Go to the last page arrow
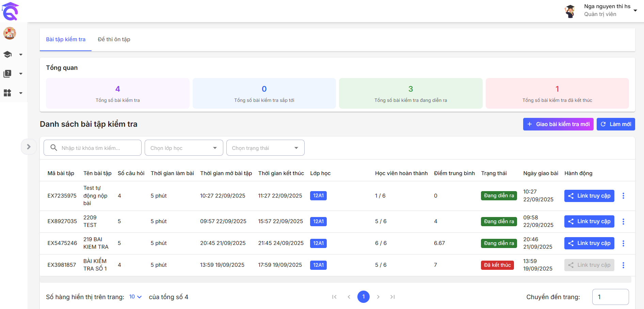 (392, 297)
